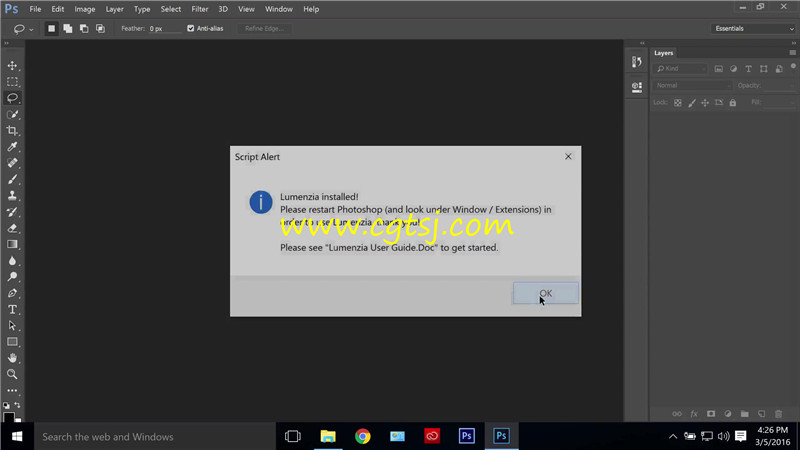Open the File menu
Viewport: 800px width, 450px height.
[x=35, y=9]
